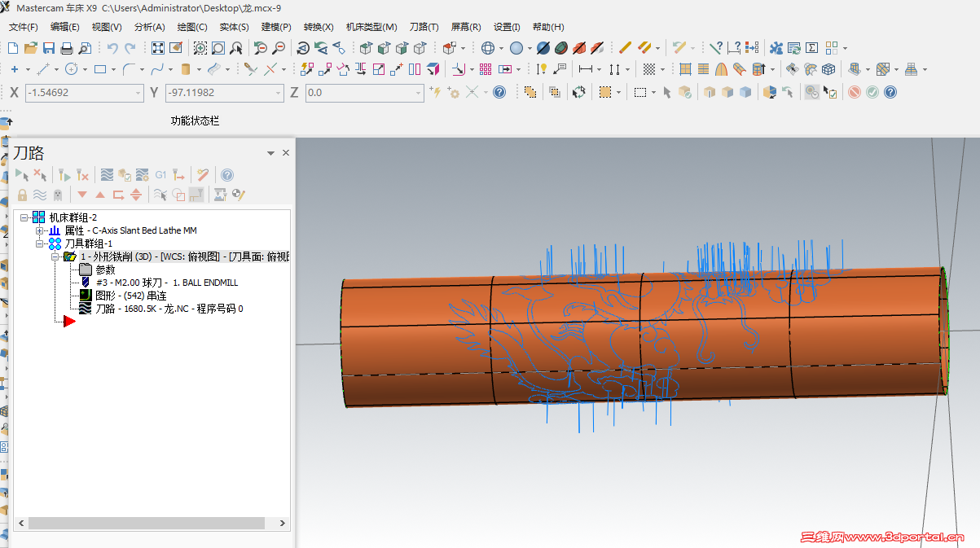Open the rectangle shape dropdown arrow
Image resolution: width=980 pixels, height=548 pixels.
[x=113, y=69]
